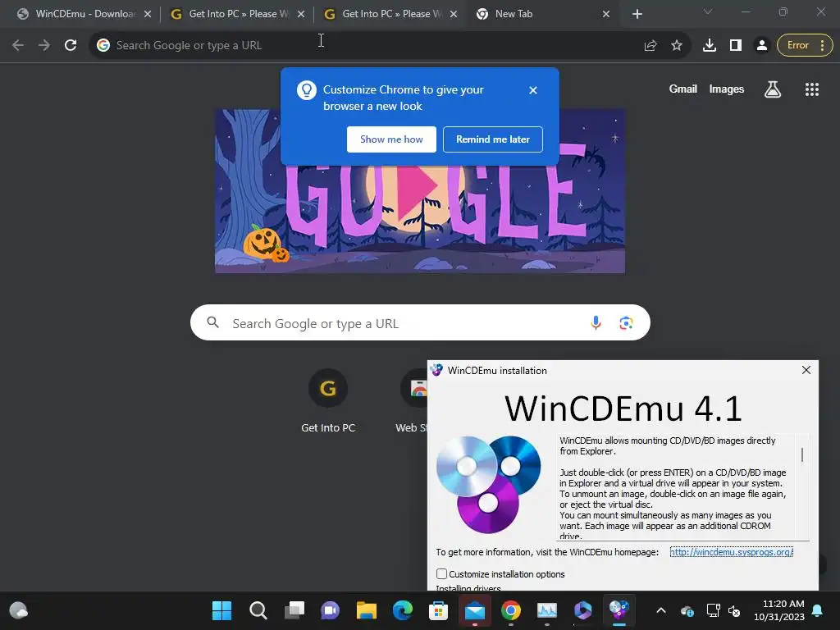Open the notifications bell icon
Image resolution: width=840 pixels, height=630 pixels.
pyautogui.click(x=818, y=610)
